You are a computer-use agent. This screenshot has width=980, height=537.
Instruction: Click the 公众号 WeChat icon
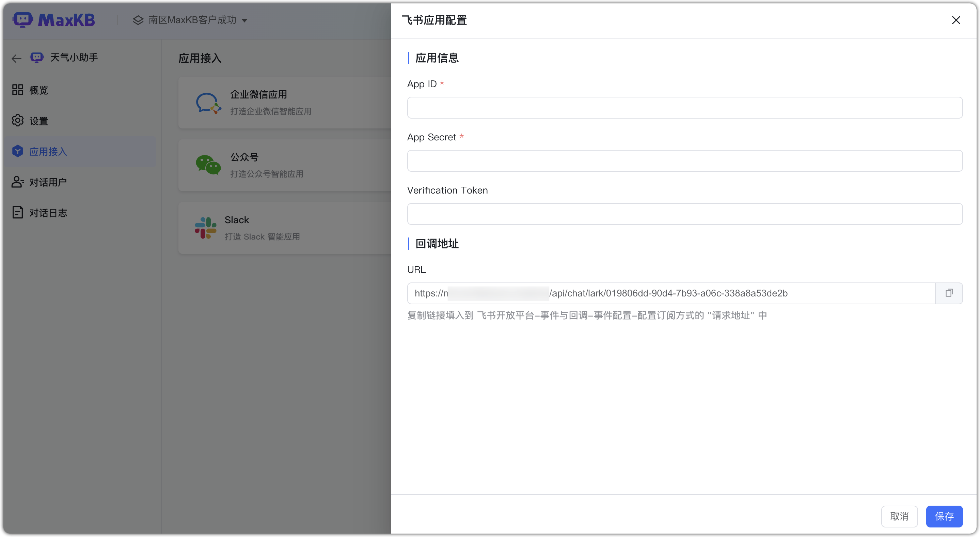click(x=208, y=165)
